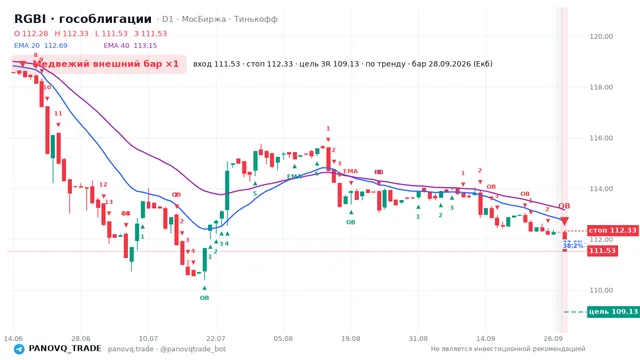Click the '22.07' date axis label
Viewport: 640px width, 360px height.
[x=216, y=338]
